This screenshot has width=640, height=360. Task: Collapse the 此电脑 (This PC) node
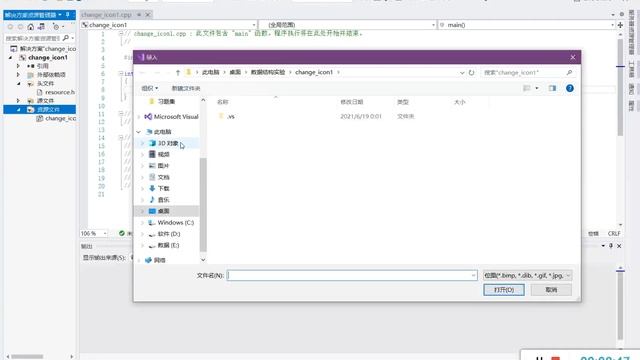click(139, 132)
